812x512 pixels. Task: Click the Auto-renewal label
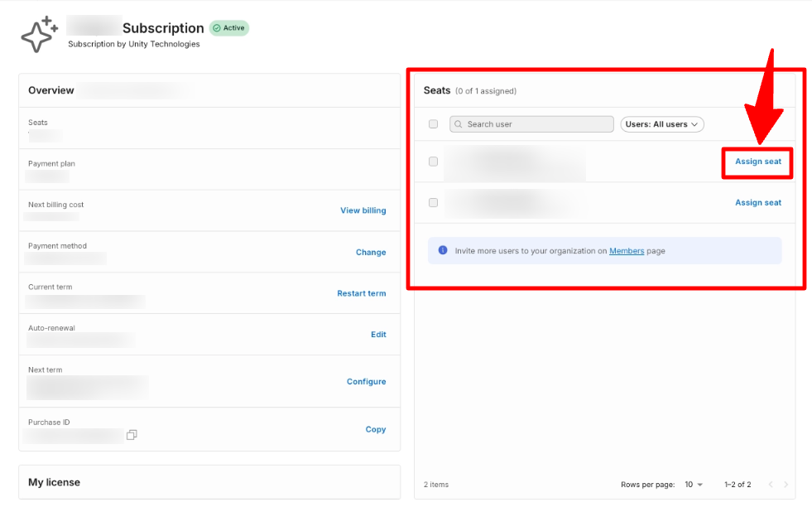(x=51, y=328)
